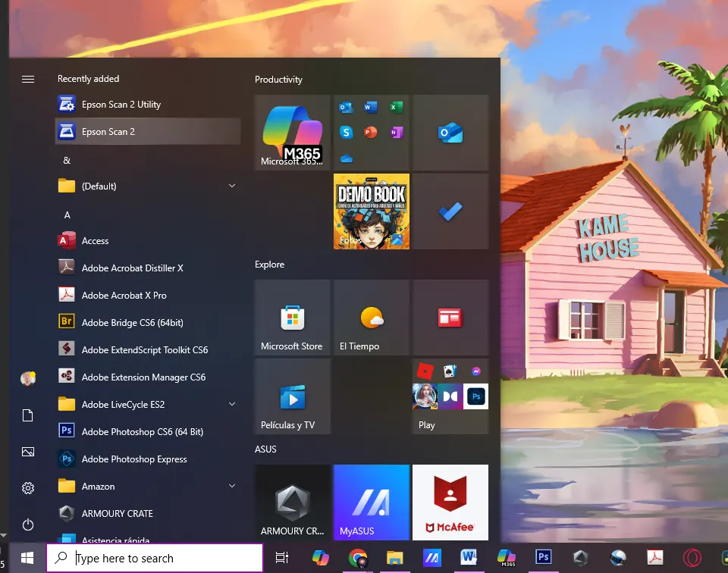The width and height of the screenshot is (728, 573).
Task: Open the Access app
Action: click(x=148, y=241)
